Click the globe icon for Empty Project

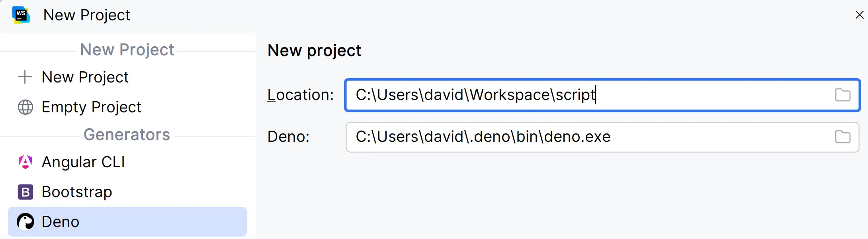[25, 107]
